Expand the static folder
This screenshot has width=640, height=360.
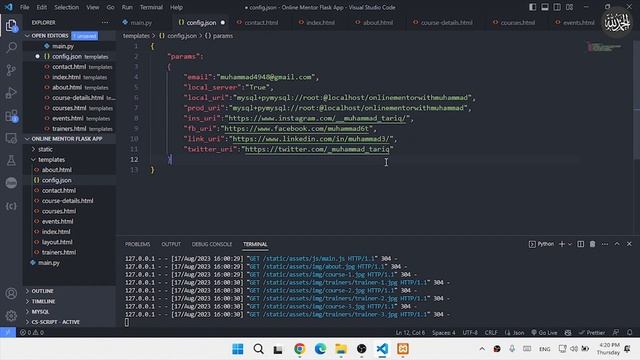pos(45,149)
